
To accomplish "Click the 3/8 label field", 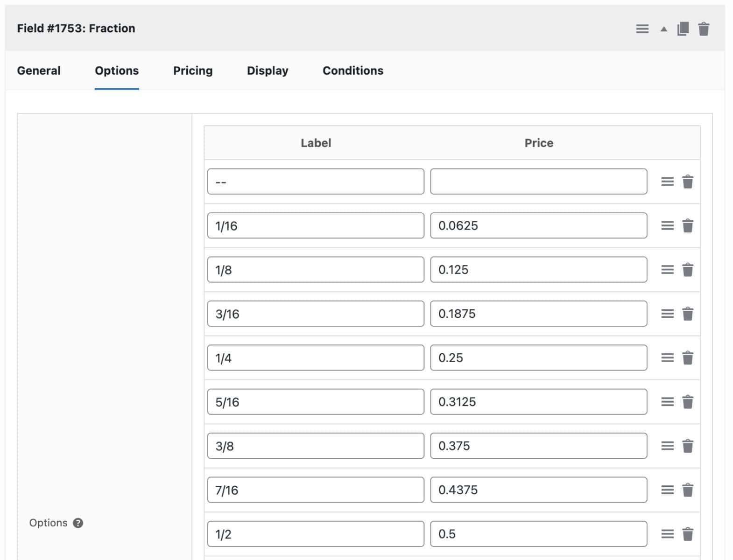I will (x=316, y=446).
